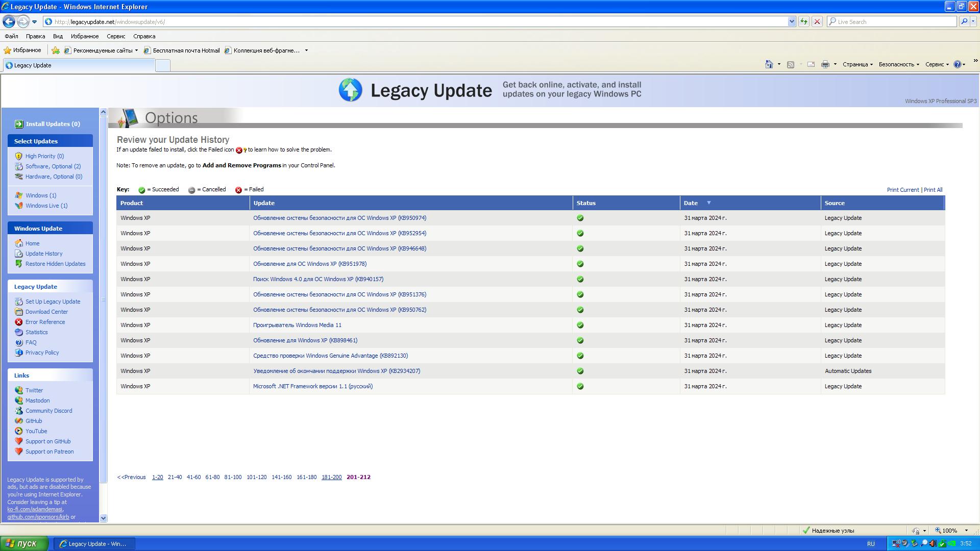
Task: Click the Error Reference red X icon
Action: point(19,322)
